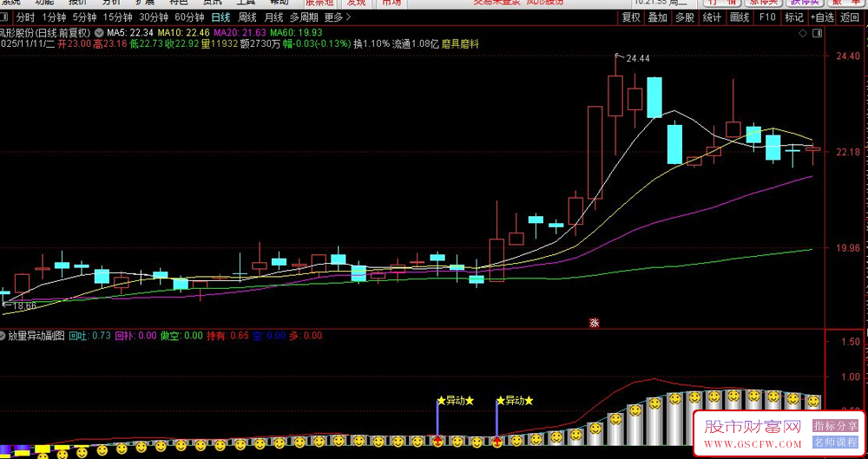Open the 统计 statistics tool
Viewport: 868px width, 459px height.
click(x=712, y=17)
